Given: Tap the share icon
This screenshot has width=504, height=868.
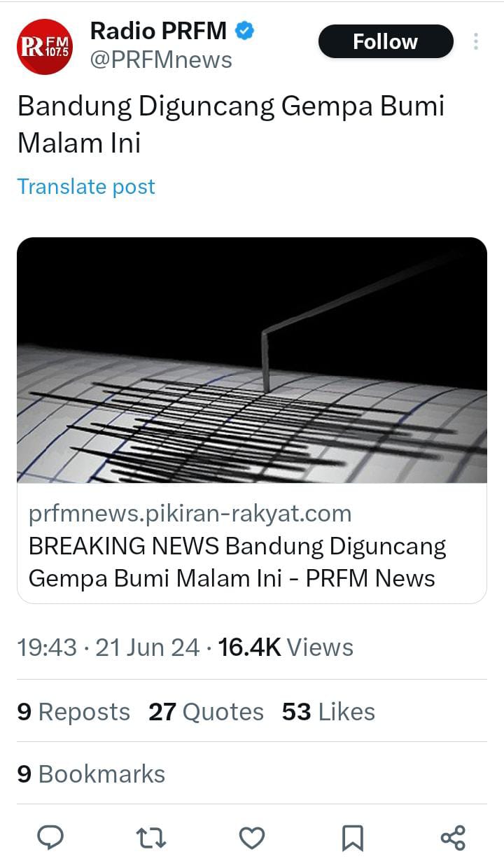Looking at the screenshot, I should click(x=453, y=837).
